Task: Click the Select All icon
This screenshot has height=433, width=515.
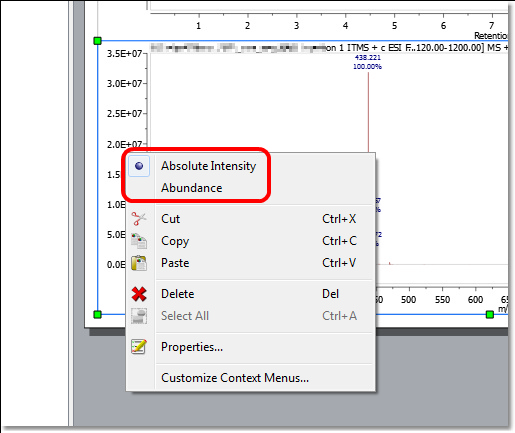Action: 139,316
